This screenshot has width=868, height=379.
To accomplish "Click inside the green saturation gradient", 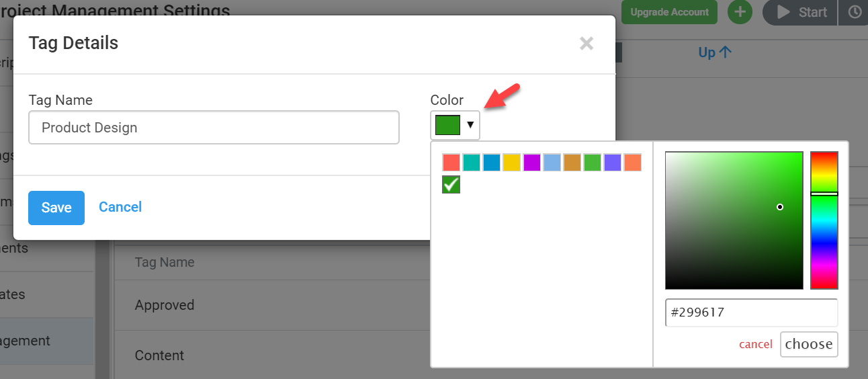I will [x=734, y=220].
